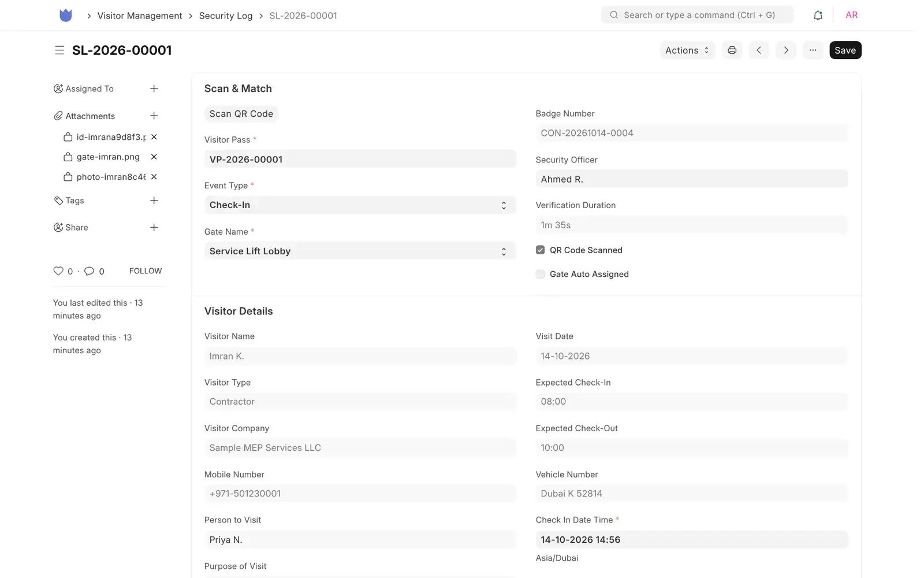Add an attachment with plus icon
The image size is (924, 578).
[x=154, y=116]
